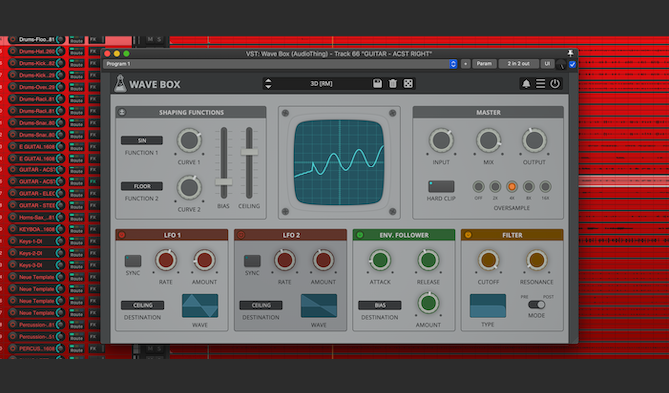Select the Percussion-.51 track name
Image resolution: width=669 pixels, height=393 pixels.
pos(37,337)
